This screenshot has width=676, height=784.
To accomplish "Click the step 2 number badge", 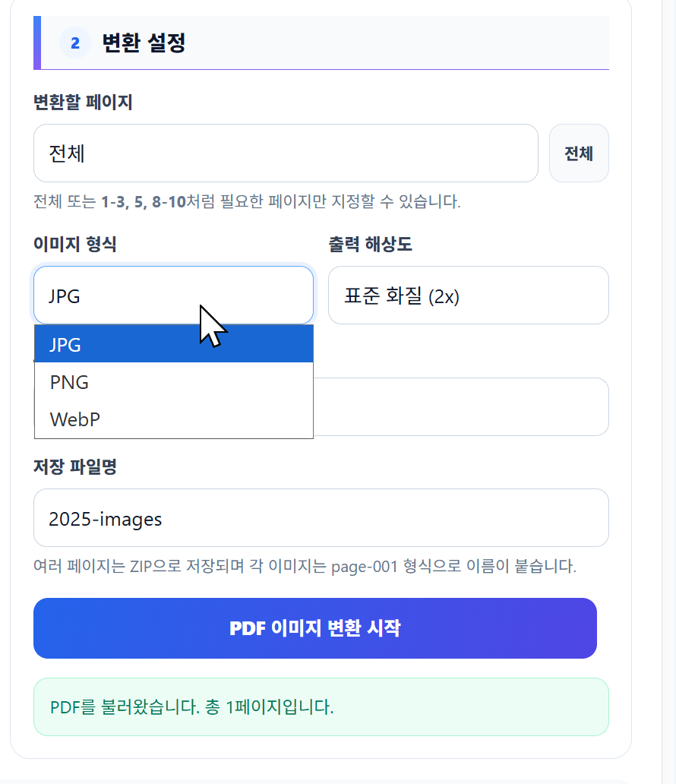I will point(75,43).
